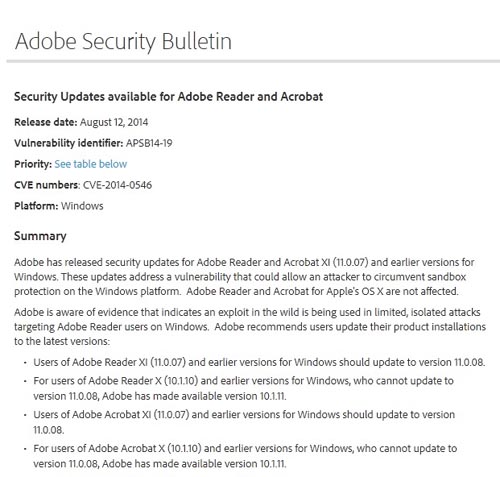Click the bullet about Adobe Acrobat XI users
This screenshot has height=477, width=500.
click(244, 422)
